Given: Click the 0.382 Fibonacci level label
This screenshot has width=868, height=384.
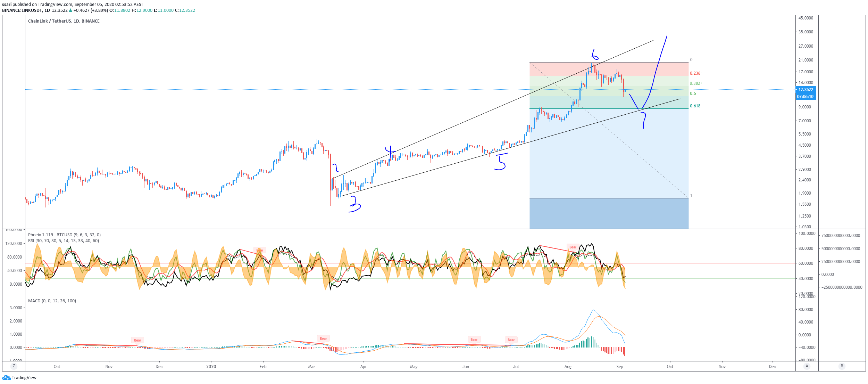Looking at the screenshot, I should click(695, 83).
